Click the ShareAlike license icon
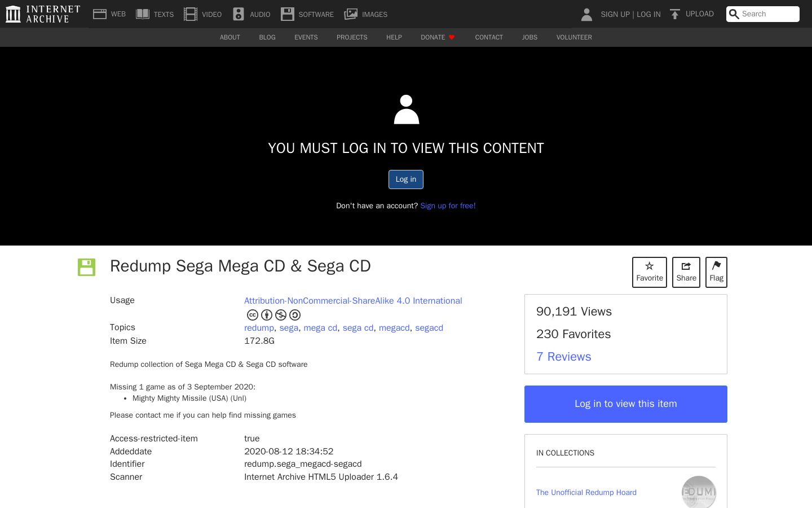The height and width of the screenshot is (508, 812). (x=295, y=315)
